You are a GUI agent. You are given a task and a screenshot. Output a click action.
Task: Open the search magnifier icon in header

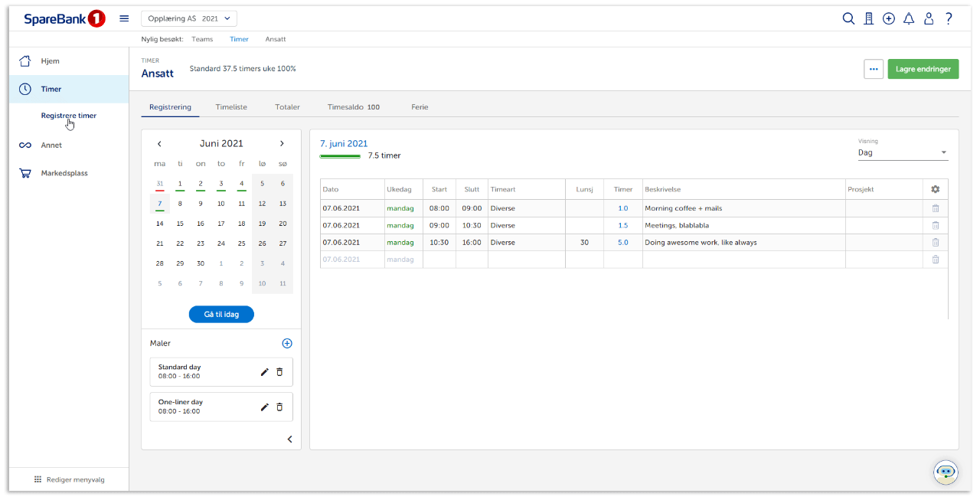pos(848,19)
